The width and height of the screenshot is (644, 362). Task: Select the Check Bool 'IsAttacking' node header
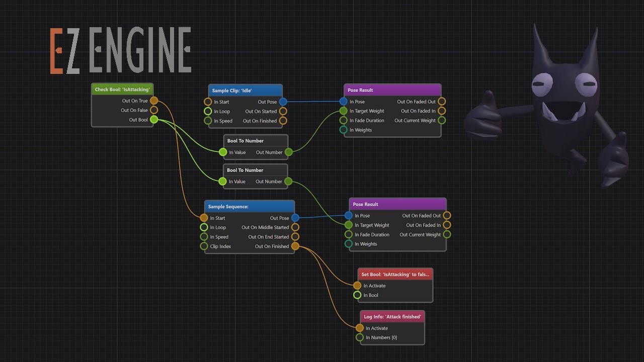tap(122, 89)
